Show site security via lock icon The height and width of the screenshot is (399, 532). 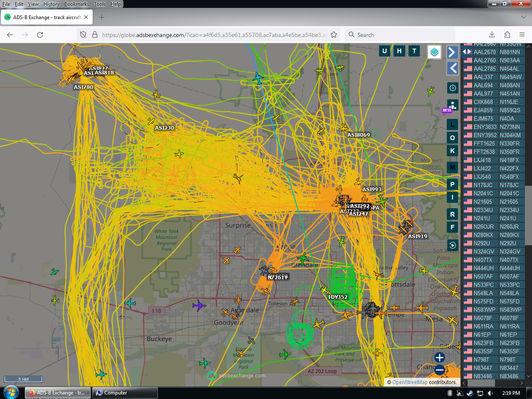tap(94, 35)
